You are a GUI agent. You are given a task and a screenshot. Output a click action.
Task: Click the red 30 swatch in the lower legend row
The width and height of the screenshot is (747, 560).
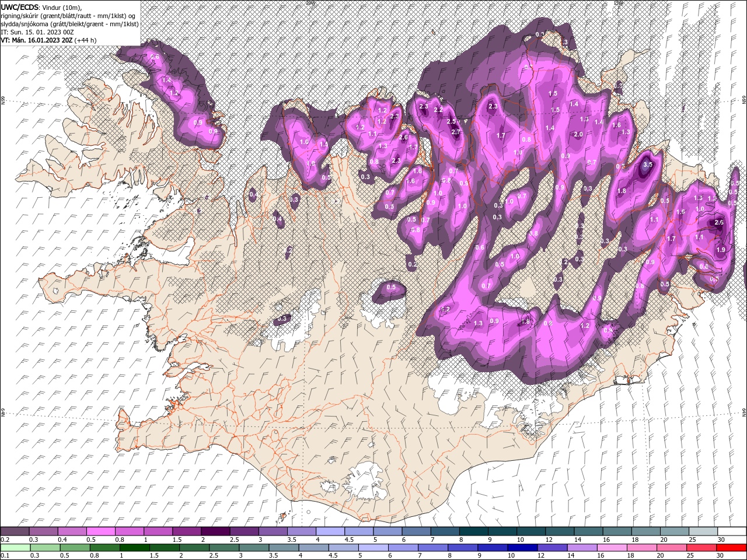[732, 548]
